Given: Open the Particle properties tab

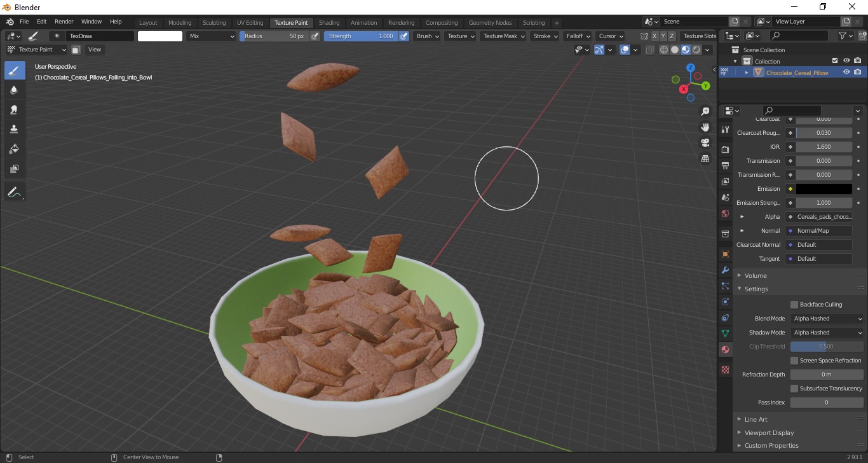Looking at the screenshot, I should click(725, 286).
